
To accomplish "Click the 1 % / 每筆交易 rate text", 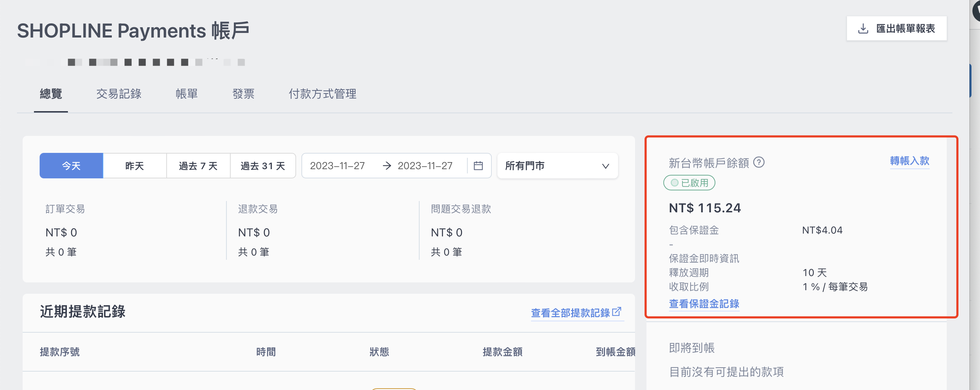I will [x=835, y=287].
